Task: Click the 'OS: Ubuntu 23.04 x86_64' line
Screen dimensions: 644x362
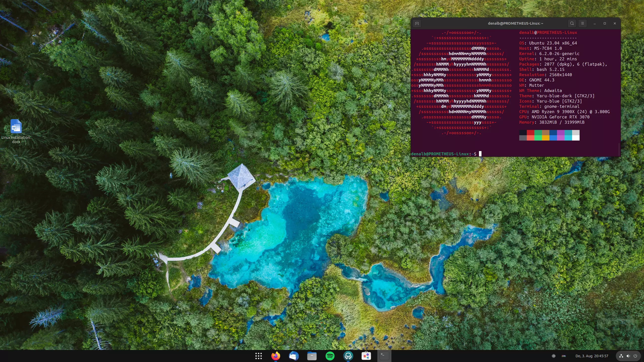Action: point(548,43)
